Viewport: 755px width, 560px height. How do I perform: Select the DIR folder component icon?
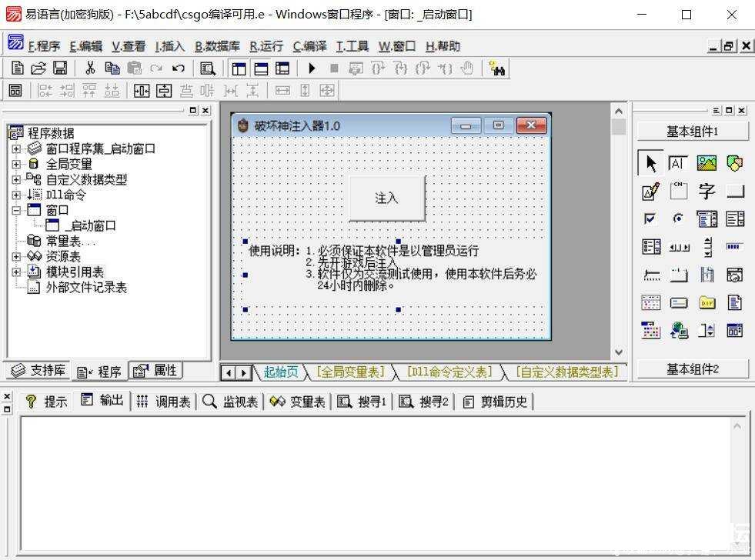pyautogui.click(x=707, y=302)
